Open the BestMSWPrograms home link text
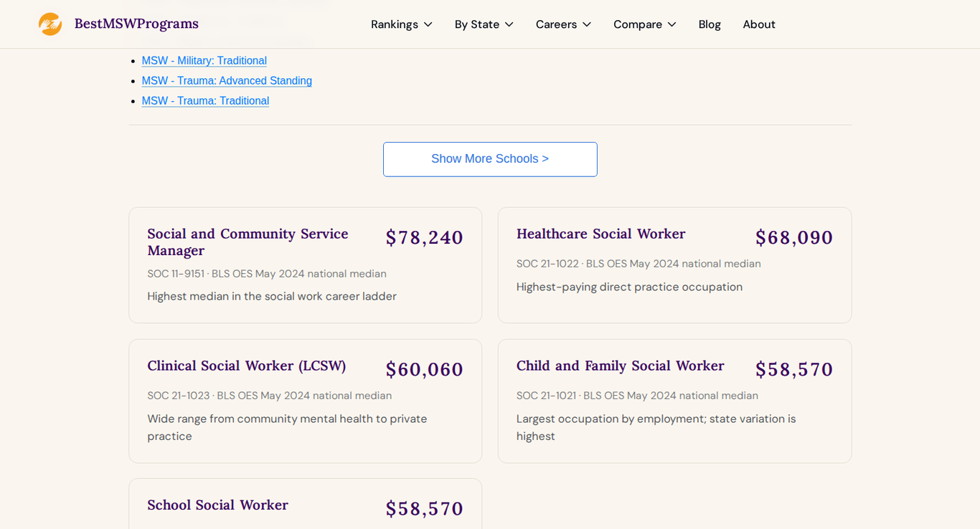Viewport: 980px width, 529px height. [136, 24]
